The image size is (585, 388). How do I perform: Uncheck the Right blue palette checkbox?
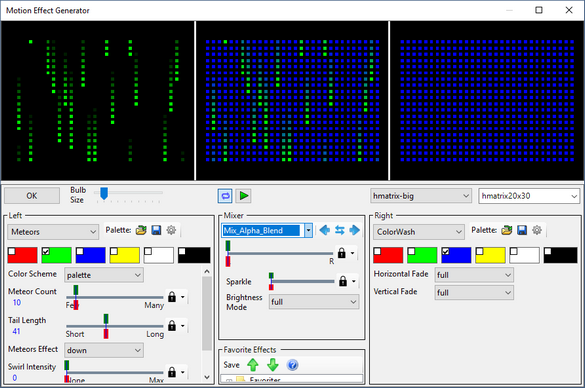click(x=445, y=251)
